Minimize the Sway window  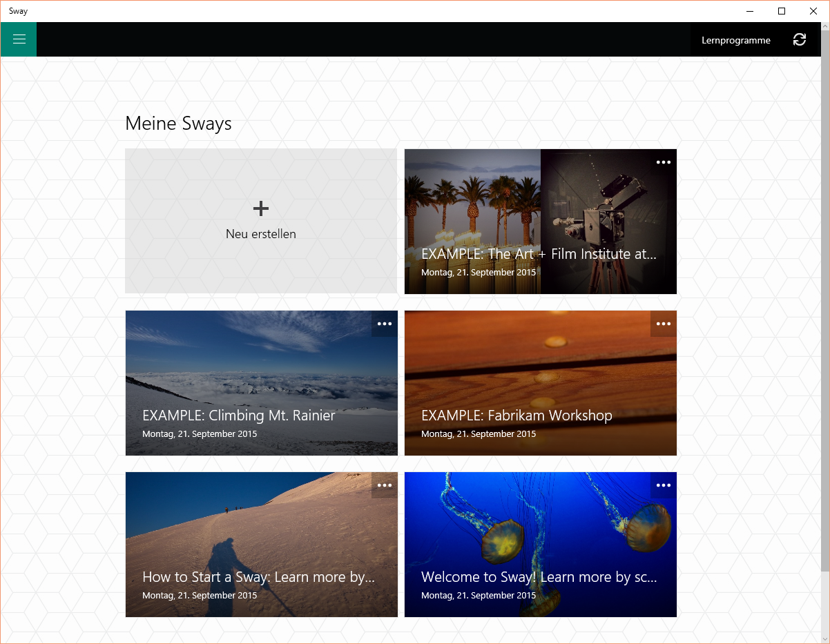[x=750, y=11]
